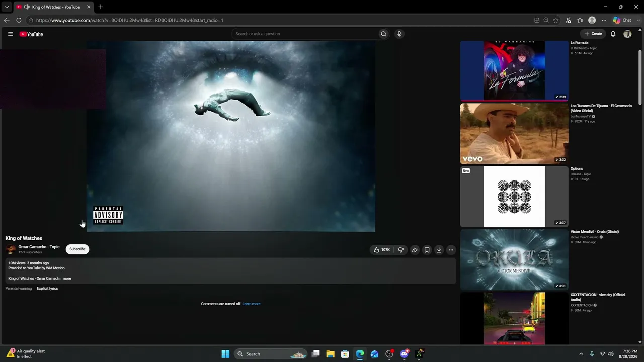
Task: Open 'Los Tucanes De Tijuana - El Centenario' title
Action: (601, 108)
